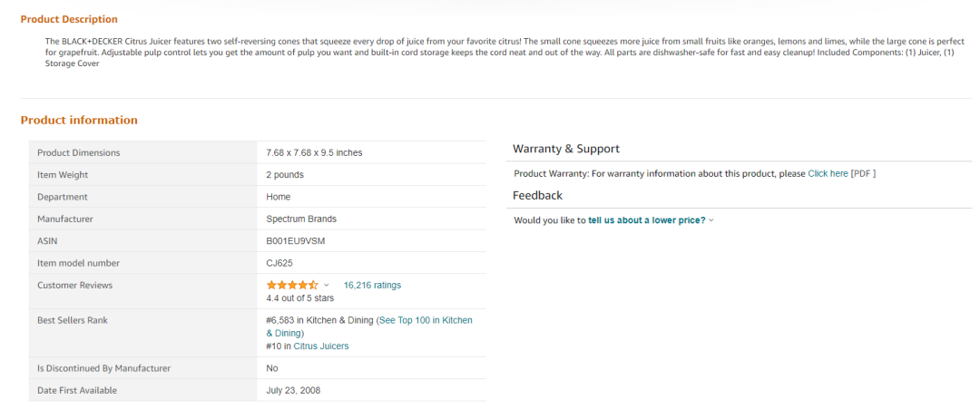Open the 16,216 ratings link
This screenshot has height=409, width=980.
tap(372, 285)
